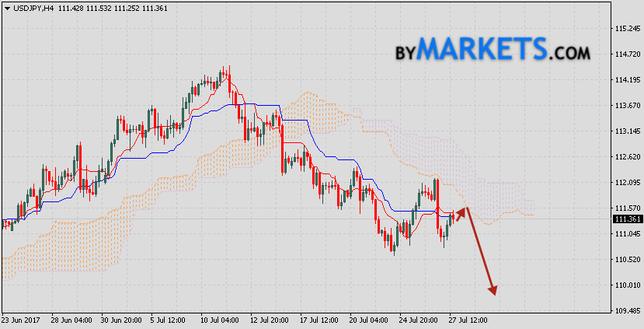
Task: Click the highest candlestick at the chart peak
Action: point(226,75)
